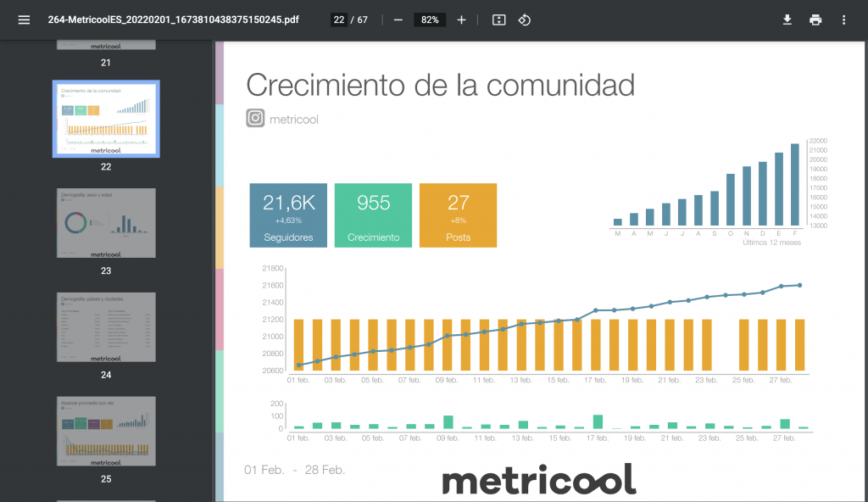Viewport: 868px width, 502px height.
Task: Click the zoom in plus button
Action: click(461, 20)
